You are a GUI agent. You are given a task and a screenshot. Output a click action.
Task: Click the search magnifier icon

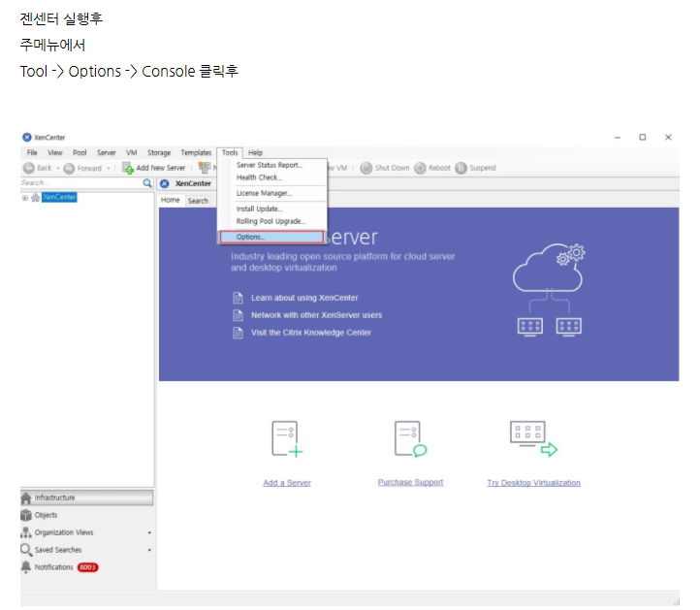point(147,183)
